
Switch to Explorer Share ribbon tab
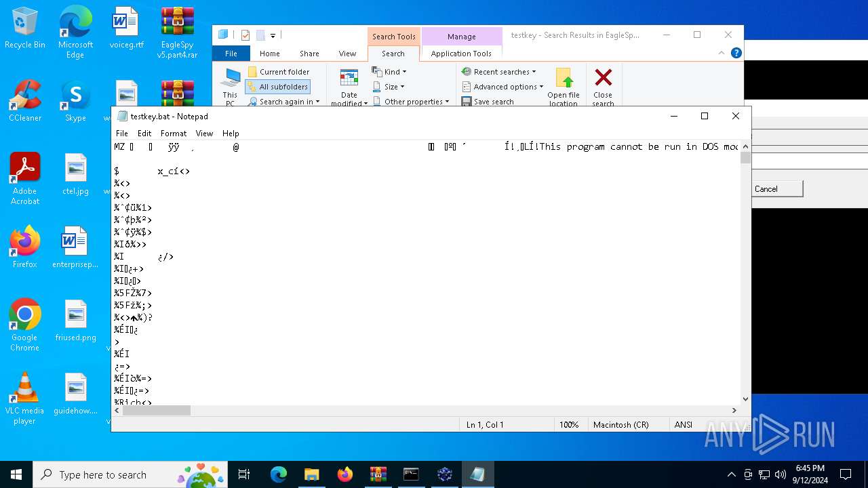[309, 54]
